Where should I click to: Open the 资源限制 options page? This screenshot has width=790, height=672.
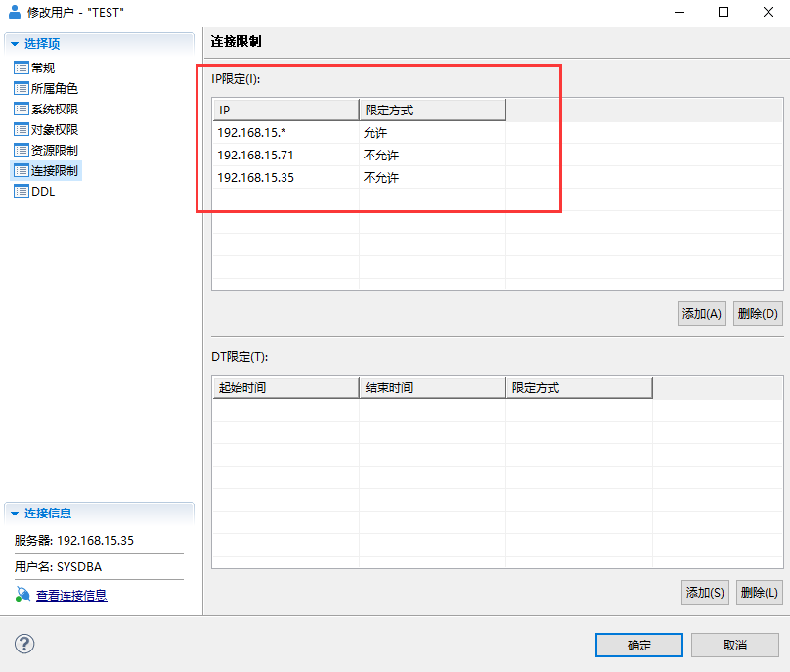[55, 150]
